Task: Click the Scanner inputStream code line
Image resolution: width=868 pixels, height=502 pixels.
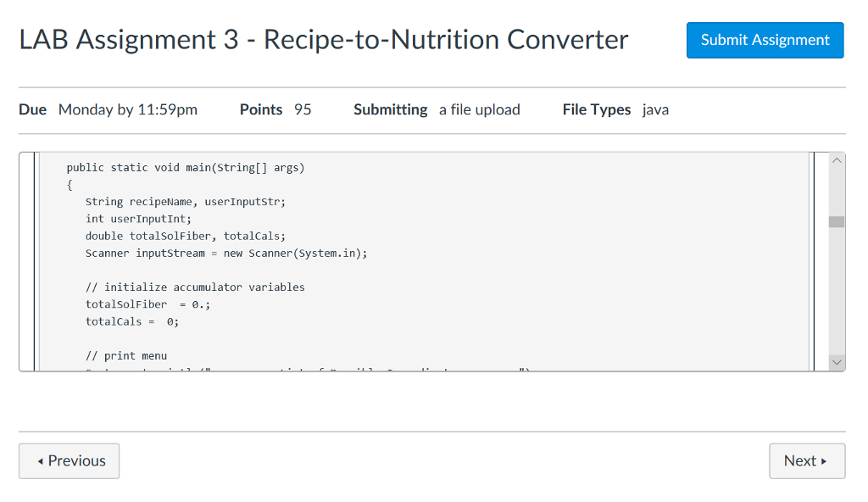Action: tap(225, 253)
